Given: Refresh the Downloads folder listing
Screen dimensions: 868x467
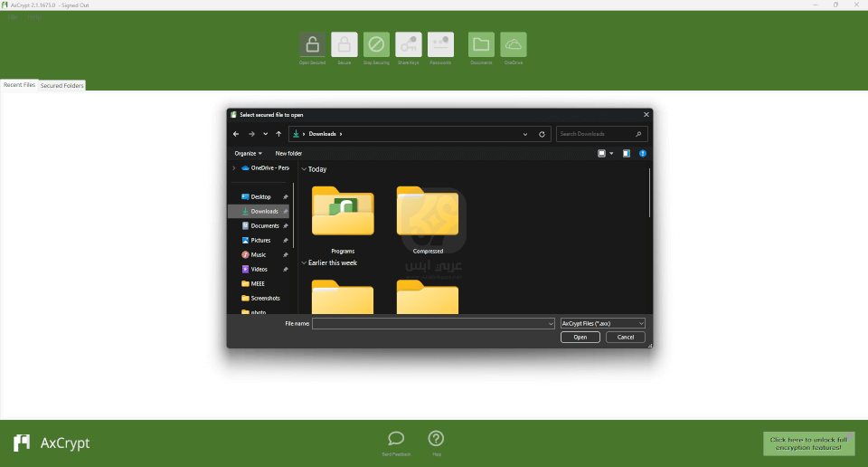Looking at the screenshot, I should point(542,134).
